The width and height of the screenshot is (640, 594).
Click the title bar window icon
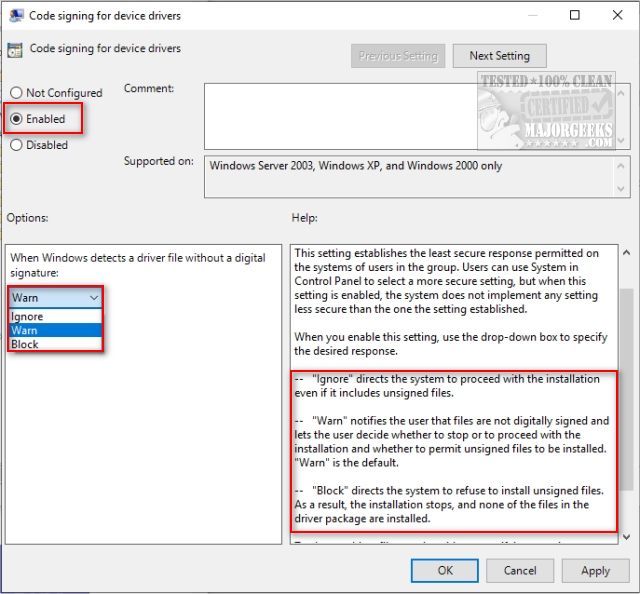16,16
